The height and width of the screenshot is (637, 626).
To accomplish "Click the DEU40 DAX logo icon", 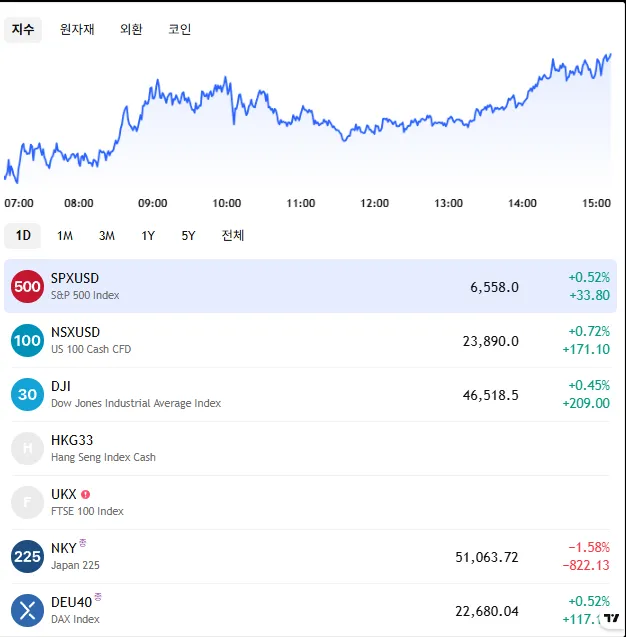I will coord(27,611).
